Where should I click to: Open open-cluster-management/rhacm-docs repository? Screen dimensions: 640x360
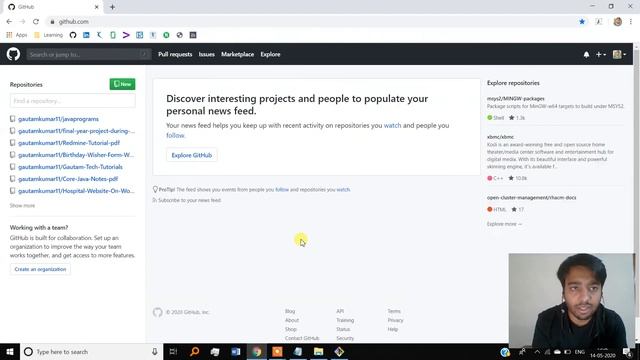tap(531, 198)
